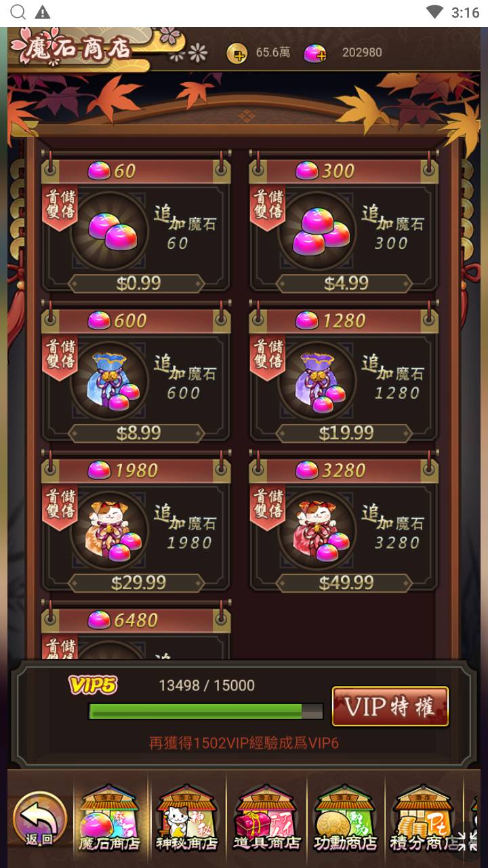This screenshot has width=488, height=868.
Task: Tap the magic stone plus icon
Action: point(314,53)
